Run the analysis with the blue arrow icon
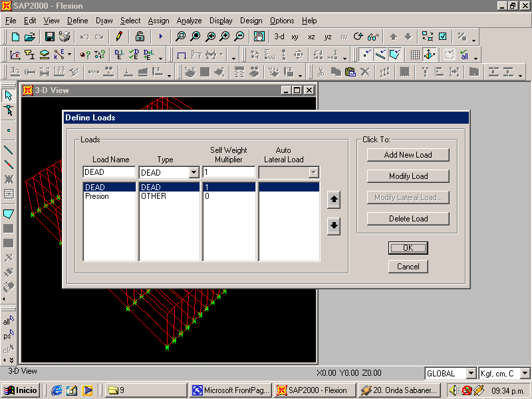This screenshot has height=399, width=532. [x=160, y=37]
